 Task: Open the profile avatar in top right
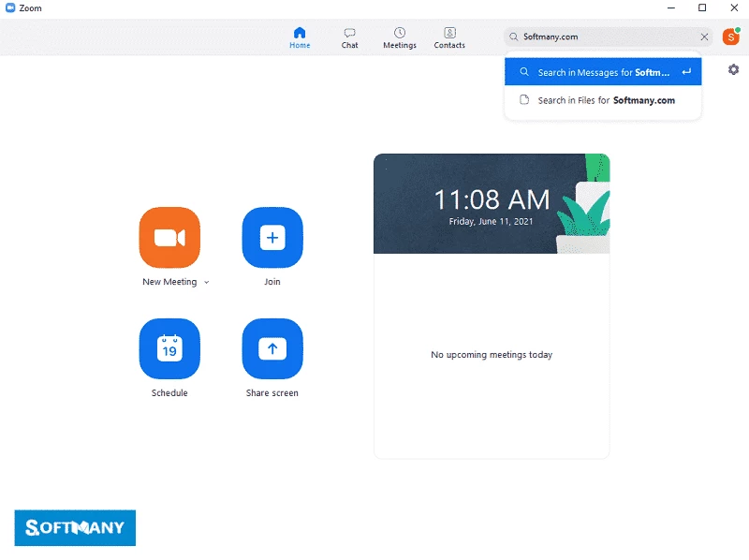point(730,37)
